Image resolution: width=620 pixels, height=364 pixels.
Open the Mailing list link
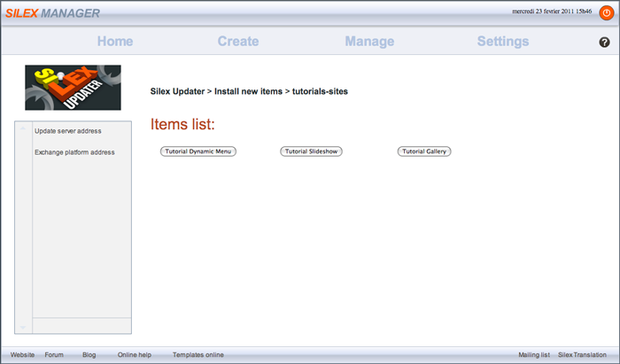(x=534, y=355)
